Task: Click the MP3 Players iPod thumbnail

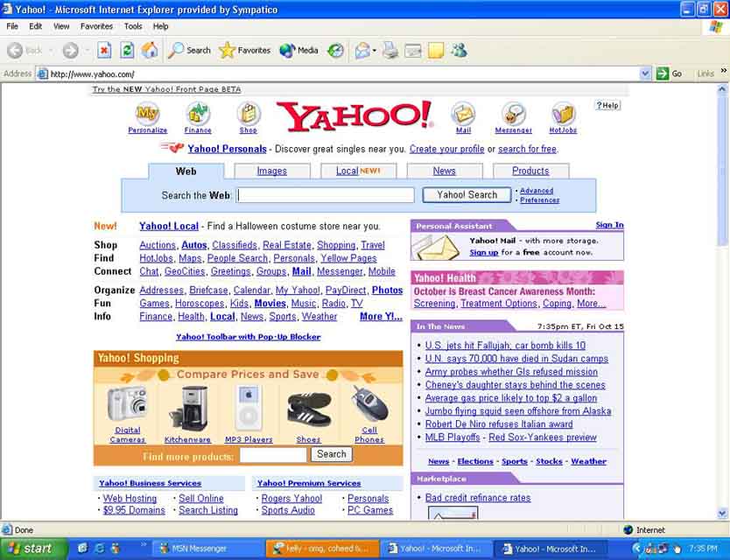Action: [x=248, y=409]
